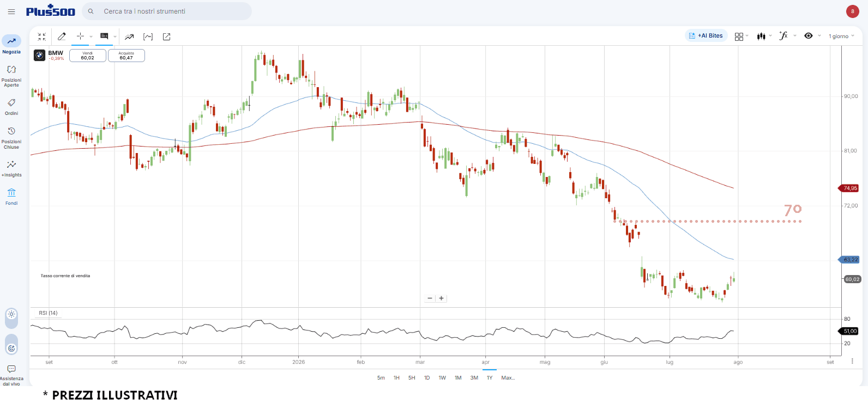Open +Insights in the sidebar
This screenshot has width=868, height=403.
coord(11,168)
